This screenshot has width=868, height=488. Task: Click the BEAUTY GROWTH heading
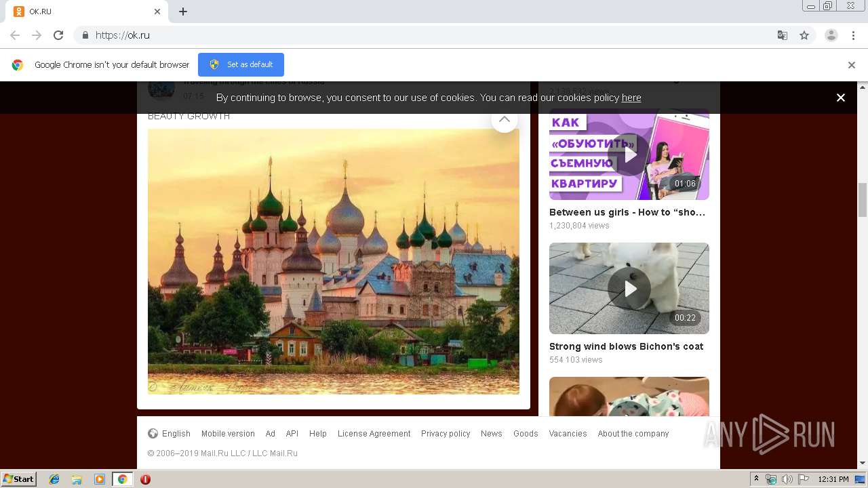point(189,116)
